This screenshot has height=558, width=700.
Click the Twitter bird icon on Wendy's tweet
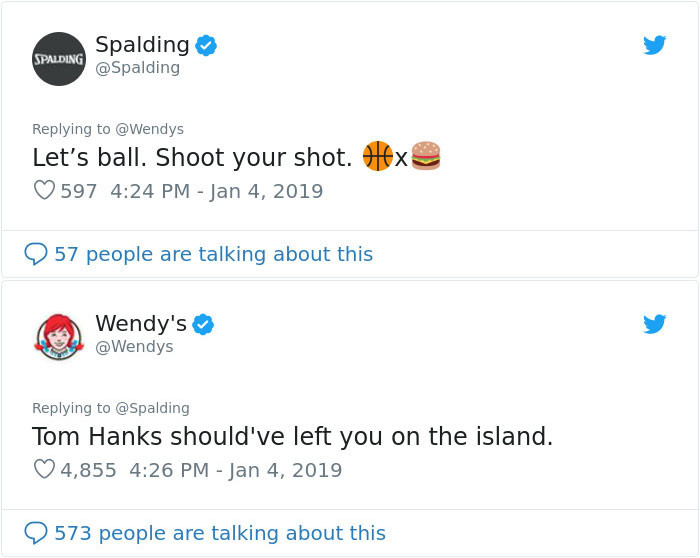coord(655,324)
